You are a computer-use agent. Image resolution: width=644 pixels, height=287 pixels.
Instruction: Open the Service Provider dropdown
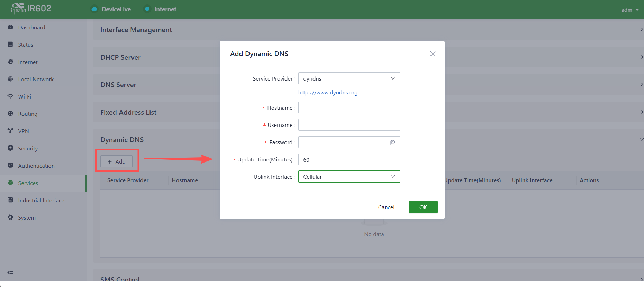click(349, 78)
